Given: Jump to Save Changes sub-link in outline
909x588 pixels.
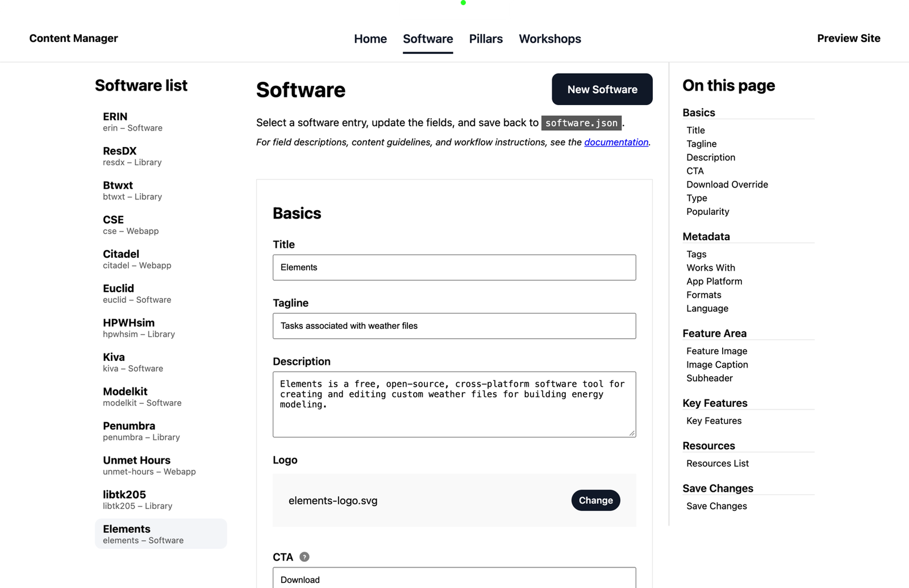Looking at the screenshot, I should (716, 506).
